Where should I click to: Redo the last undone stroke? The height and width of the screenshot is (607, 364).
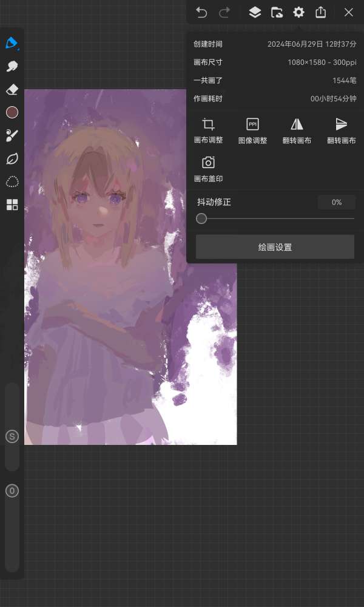tap(224, 12)
